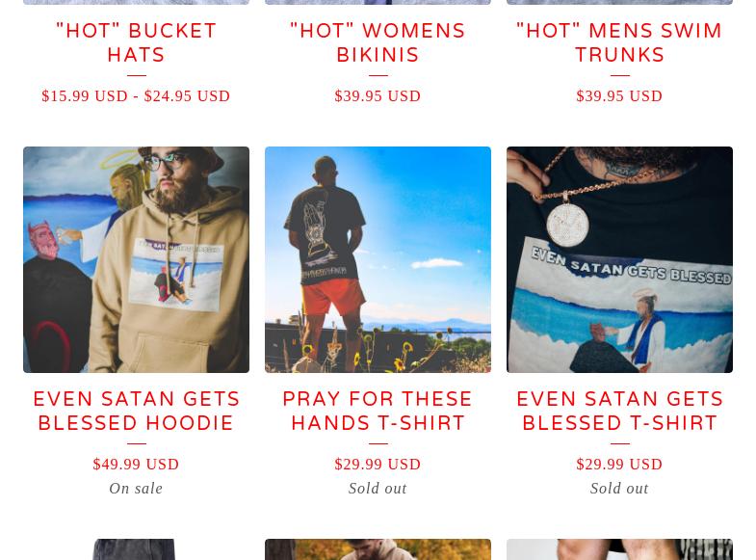This screenshot has width=756, height=560.
Task: Click the Even Satan Gets Blessed T-Shirt photo
Action: (619, 259)
